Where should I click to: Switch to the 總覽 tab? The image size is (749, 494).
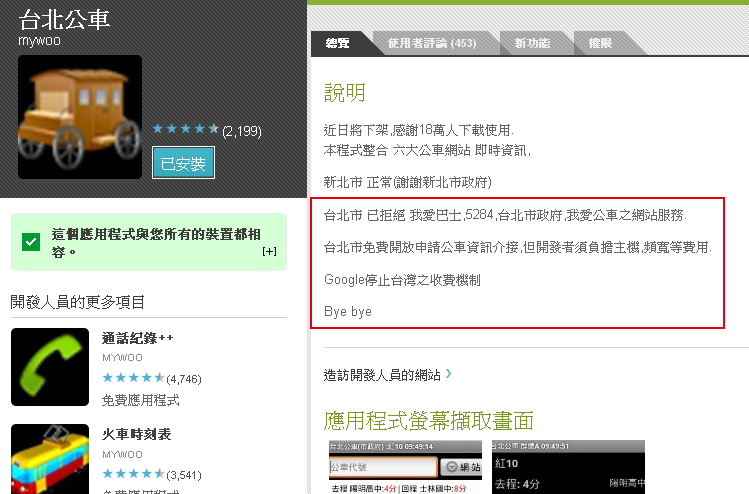click(x=338, y=43)
